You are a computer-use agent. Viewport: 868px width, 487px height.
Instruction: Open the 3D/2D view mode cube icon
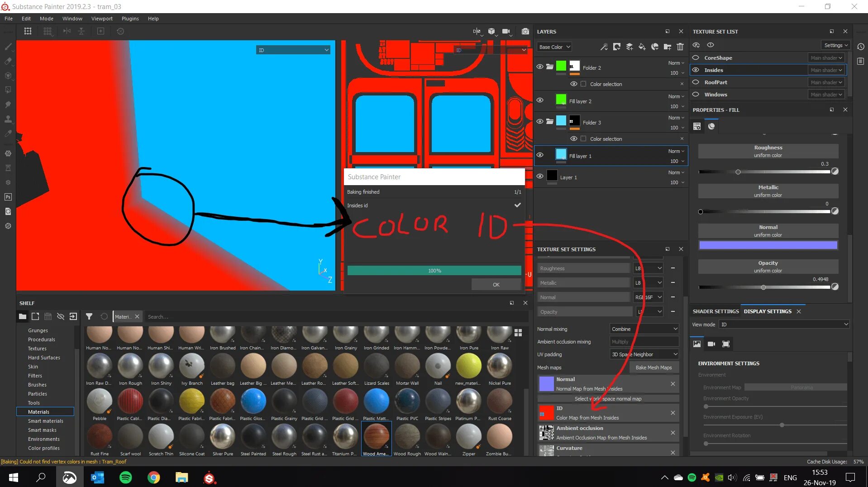[x=491, y=31]
